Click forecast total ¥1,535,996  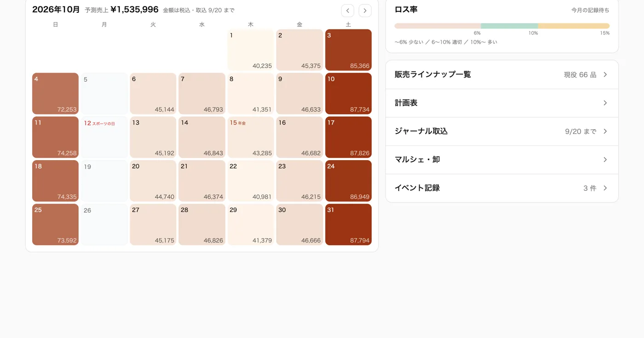134,10
